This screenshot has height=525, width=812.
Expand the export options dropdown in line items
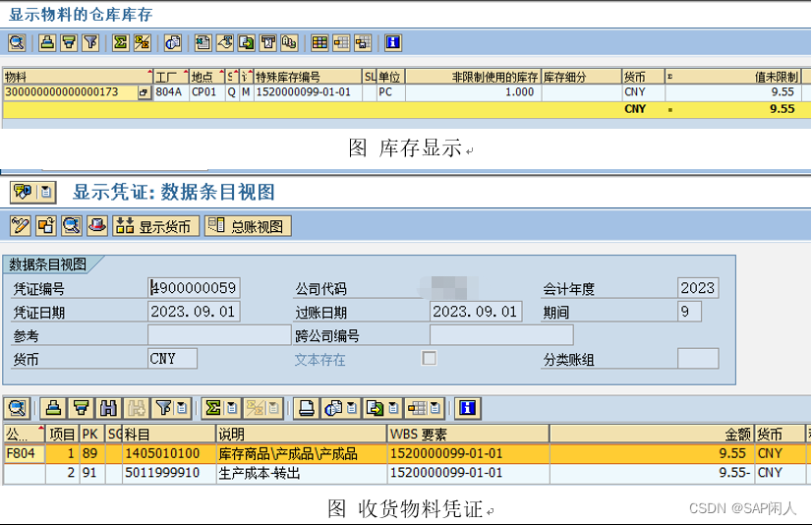pyautogui.click(x=393, y=409)
